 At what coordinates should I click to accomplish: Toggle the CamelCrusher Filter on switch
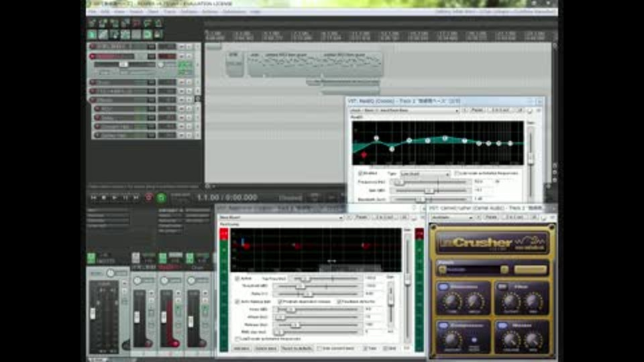click(502, 286)
